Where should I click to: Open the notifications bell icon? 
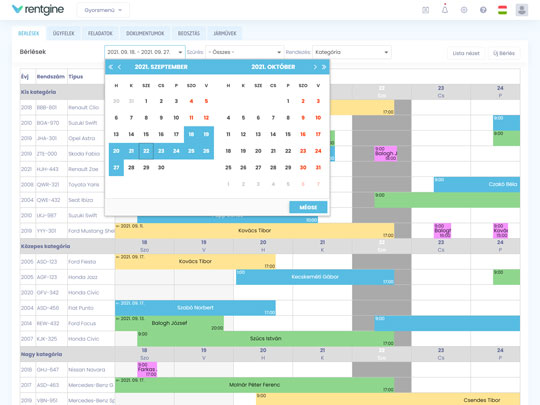pyautogui.click(x=445, y=10)
